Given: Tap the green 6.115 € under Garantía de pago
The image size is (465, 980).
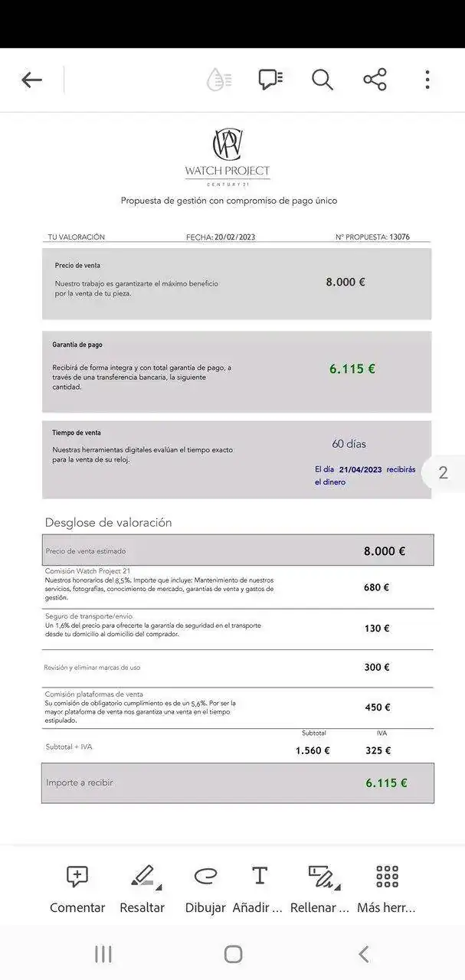Looking at the screenshot, I should click(x=352, y=368).
